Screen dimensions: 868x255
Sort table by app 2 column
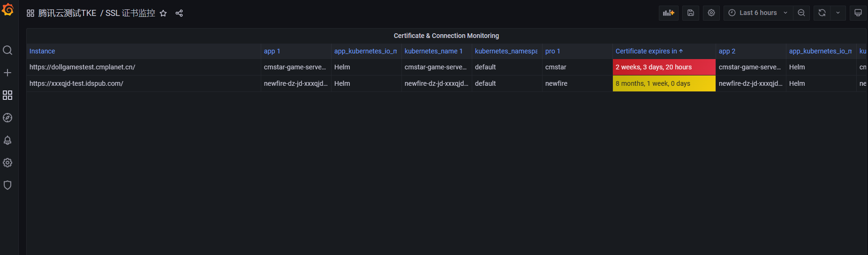point(727,51)
